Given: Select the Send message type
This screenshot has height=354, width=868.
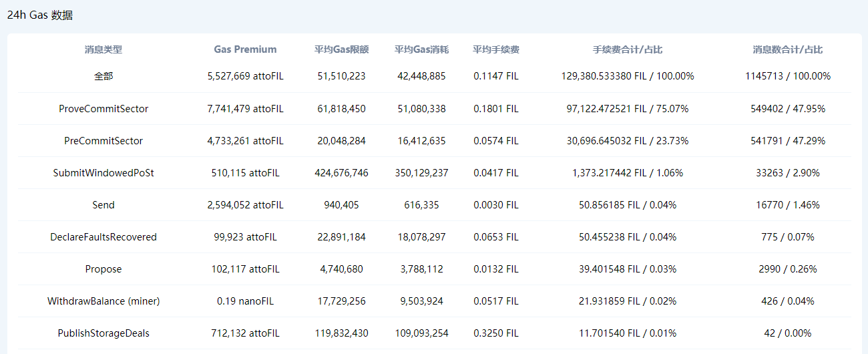Looking at the screenshot, I should 103,204.
